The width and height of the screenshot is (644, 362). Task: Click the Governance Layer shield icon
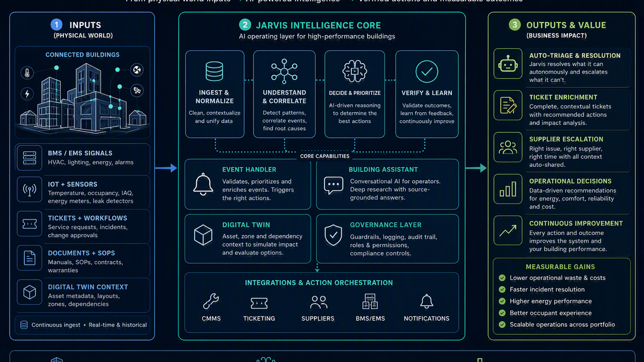click(333, 235)
